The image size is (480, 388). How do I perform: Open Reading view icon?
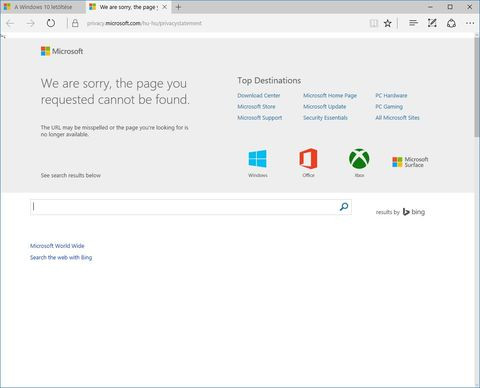click(x=374, y=23)
